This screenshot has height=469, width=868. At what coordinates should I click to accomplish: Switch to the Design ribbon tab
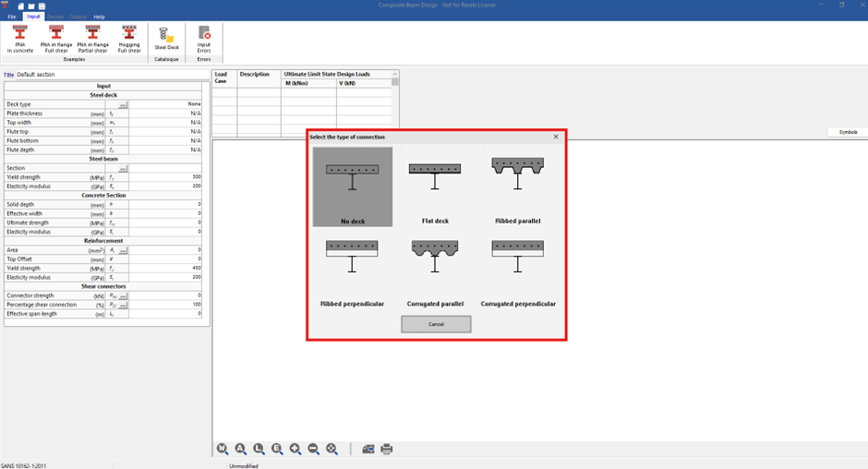[55, 17]
